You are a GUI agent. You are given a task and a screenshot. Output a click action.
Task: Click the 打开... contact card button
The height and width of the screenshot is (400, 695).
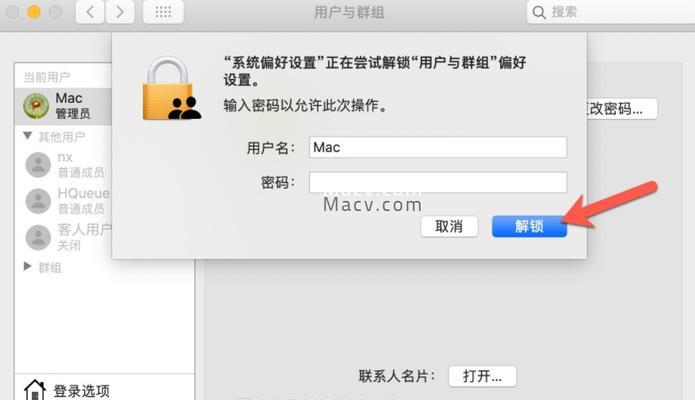click(482, 376)
